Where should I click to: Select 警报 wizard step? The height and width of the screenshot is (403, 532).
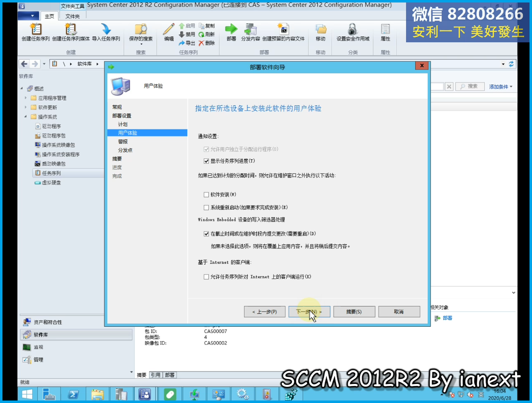click(123, 142)
